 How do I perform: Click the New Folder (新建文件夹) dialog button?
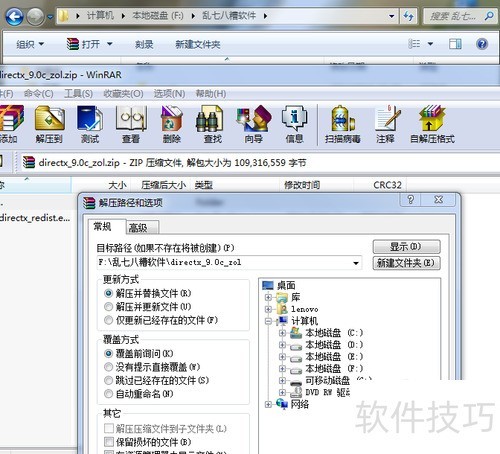coord(406,263)
